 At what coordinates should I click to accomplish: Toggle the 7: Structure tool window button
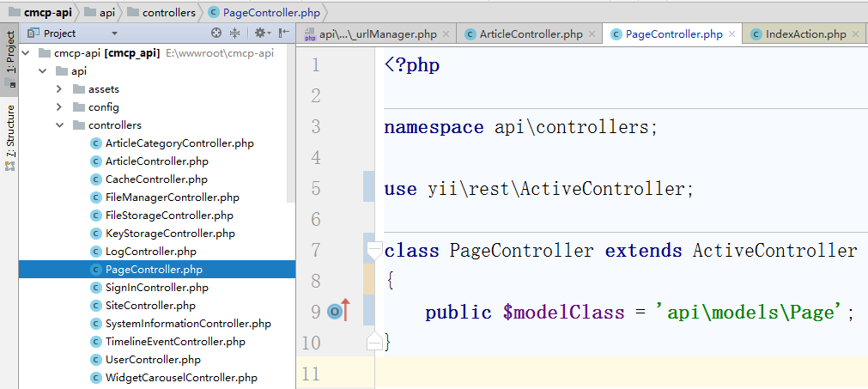point(10,132)
